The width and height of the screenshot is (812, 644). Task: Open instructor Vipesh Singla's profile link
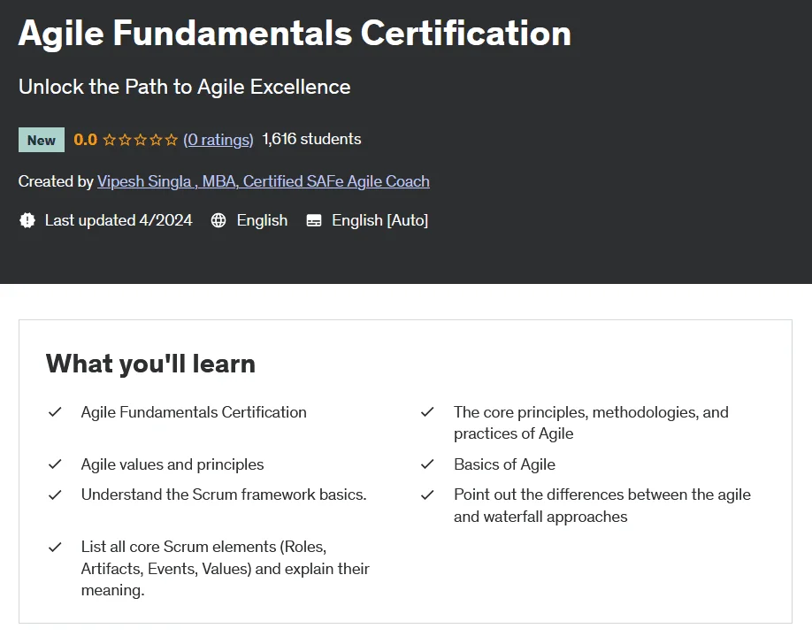[263, 181]
